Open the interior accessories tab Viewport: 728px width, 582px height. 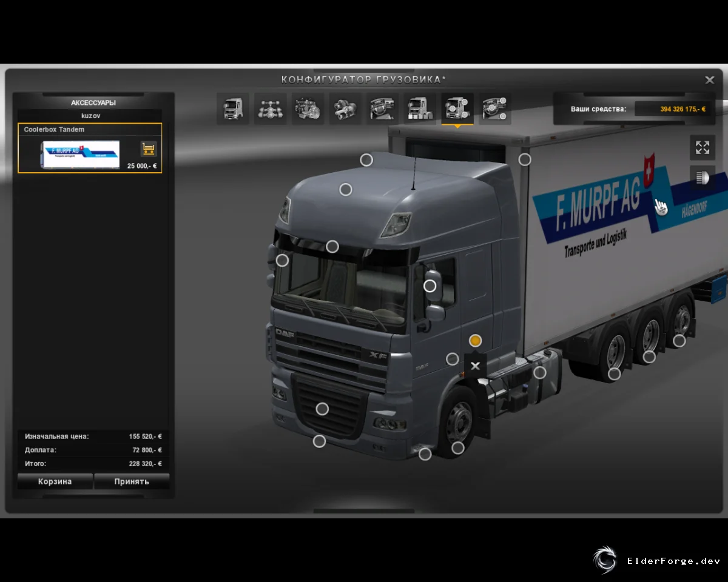[x=495, y=109]
